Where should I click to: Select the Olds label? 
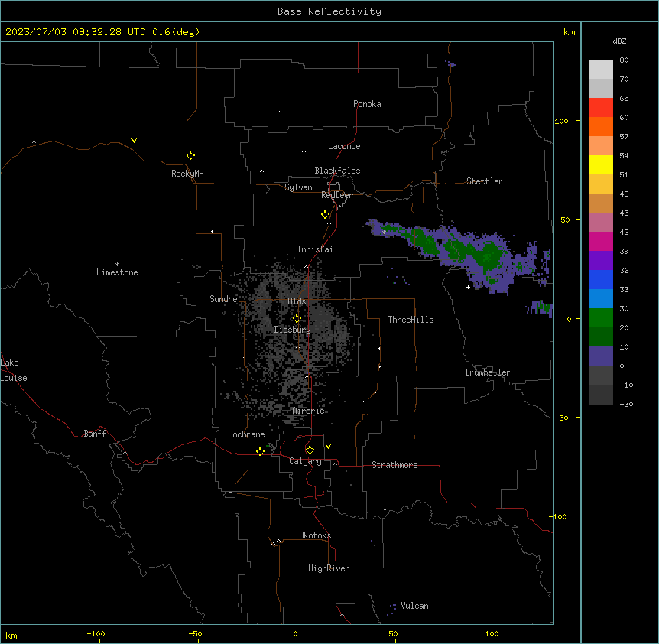pyautogui.click(x=297, y=301)
